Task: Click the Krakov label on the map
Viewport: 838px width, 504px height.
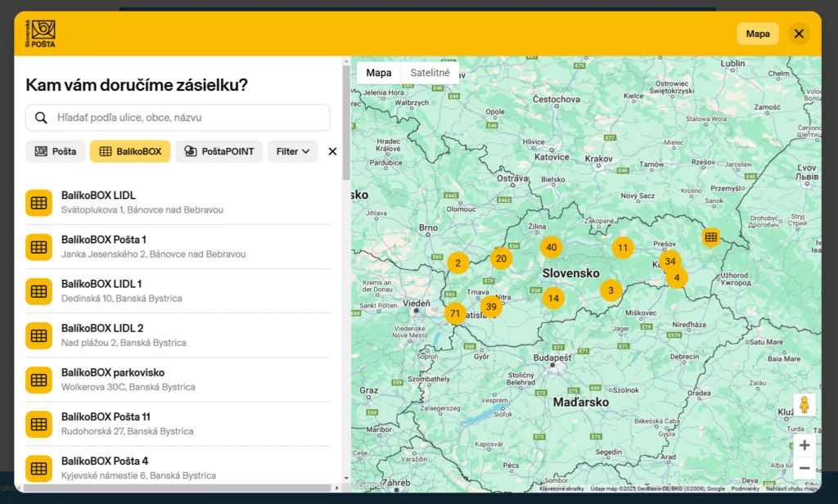Action: click(x=598, y=159)
